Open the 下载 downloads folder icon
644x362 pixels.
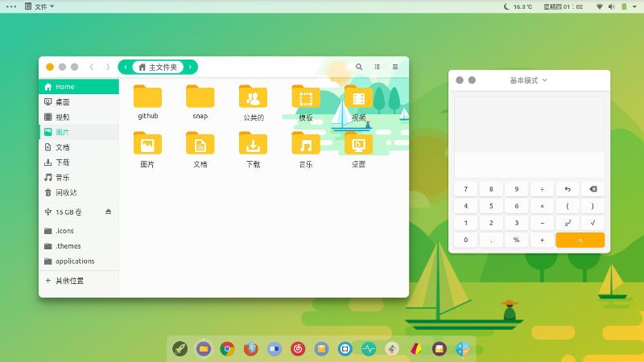[253, 145]
